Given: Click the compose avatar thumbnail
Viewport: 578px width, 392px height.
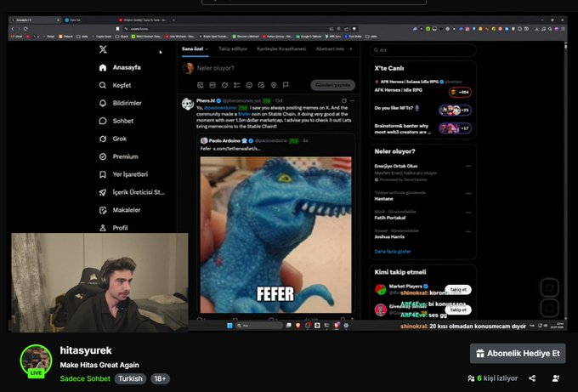Looking at the screenshot, I should coord(188,68).
